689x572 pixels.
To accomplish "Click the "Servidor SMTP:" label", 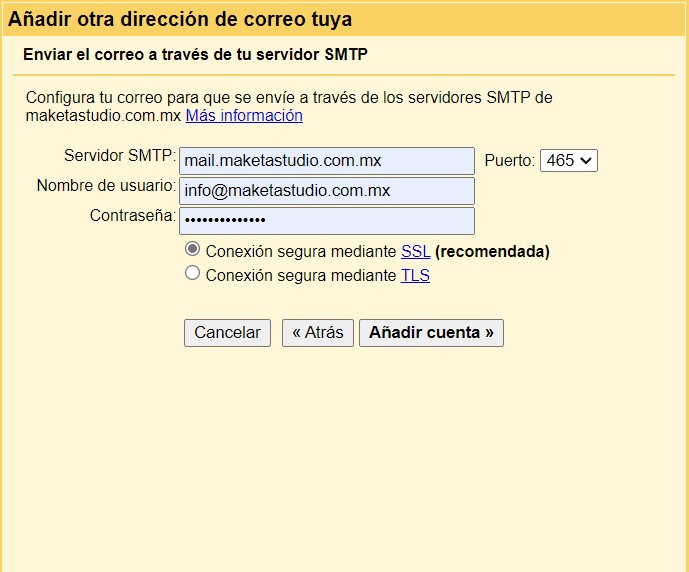I will pyautogui.click(x=119, y=156).
